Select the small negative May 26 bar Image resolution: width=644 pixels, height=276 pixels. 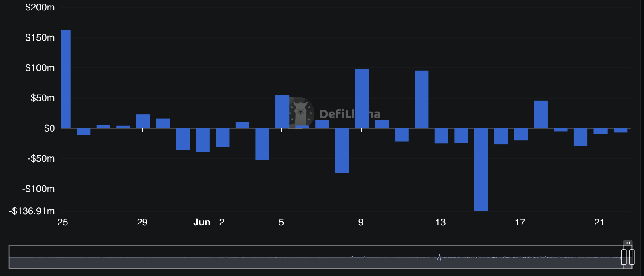tap(83, 132)
